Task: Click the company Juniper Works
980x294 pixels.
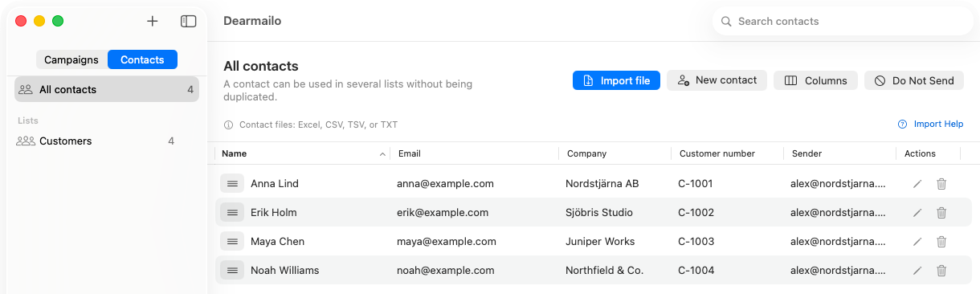Action: coord(600,241)
